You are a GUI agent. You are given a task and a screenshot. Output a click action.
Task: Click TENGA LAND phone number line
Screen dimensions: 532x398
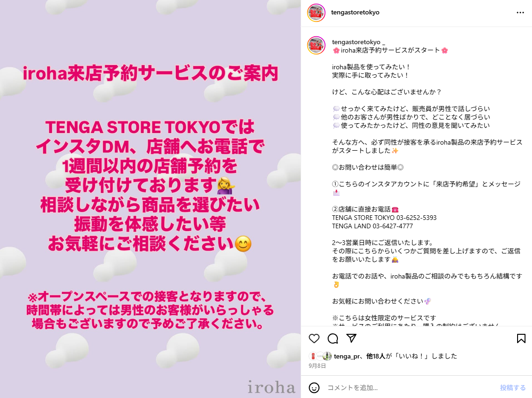coord(372,226)
